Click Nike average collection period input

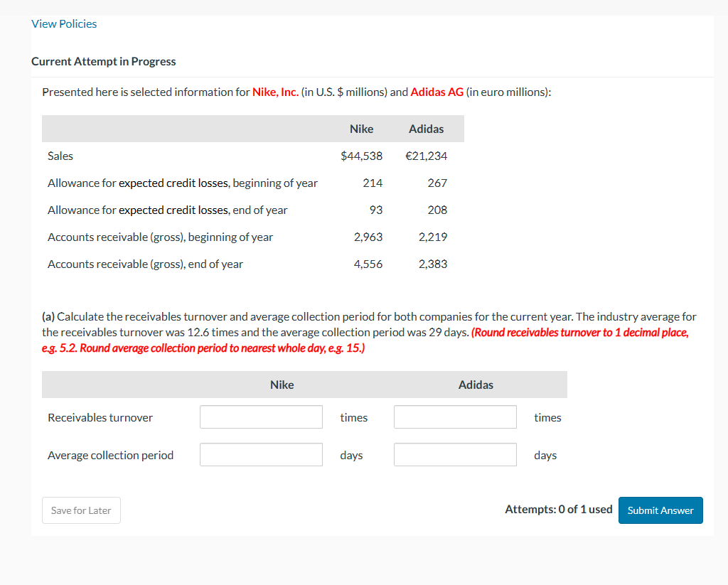261,454
